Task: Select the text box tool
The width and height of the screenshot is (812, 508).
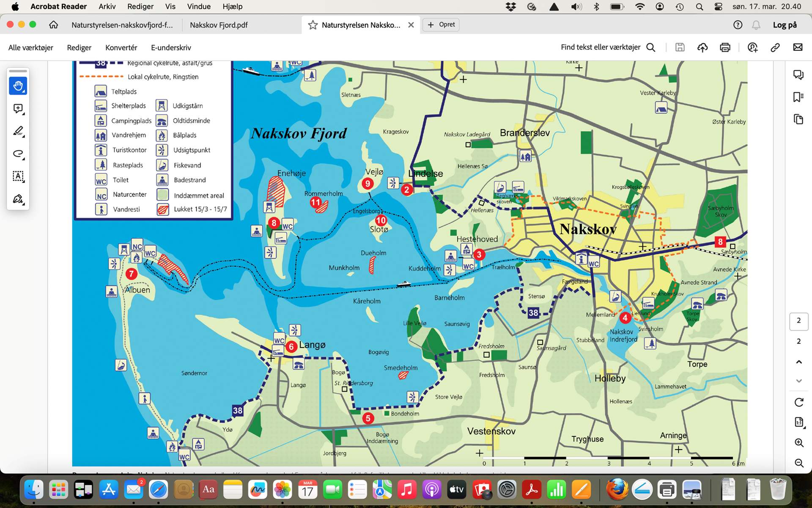Action: point(18,176)
